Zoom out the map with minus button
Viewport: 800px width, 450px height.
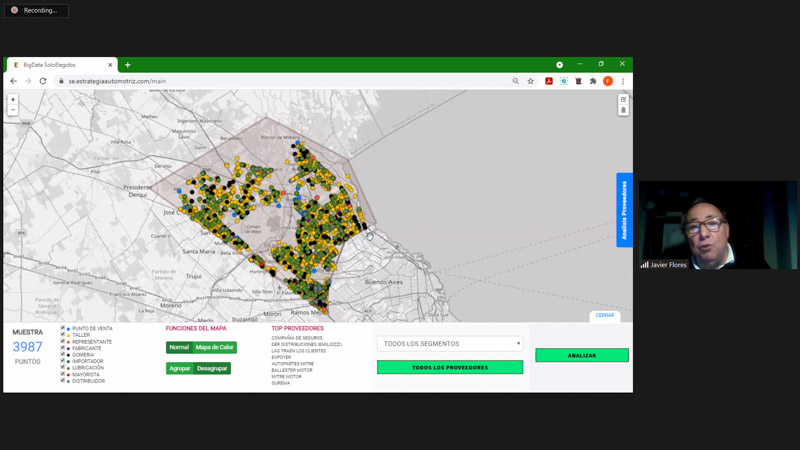tap(13, 109)
